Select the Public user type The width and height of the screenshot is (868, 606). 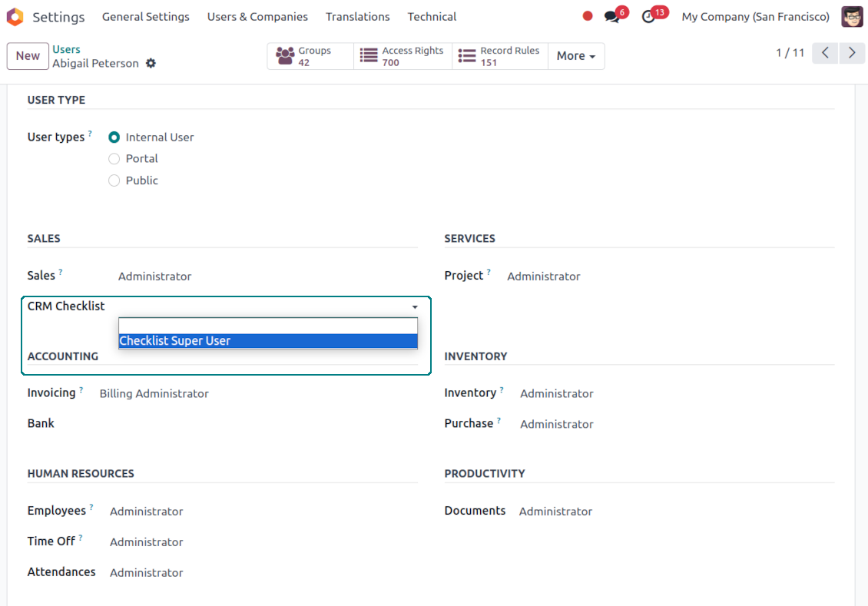(114, 180)
